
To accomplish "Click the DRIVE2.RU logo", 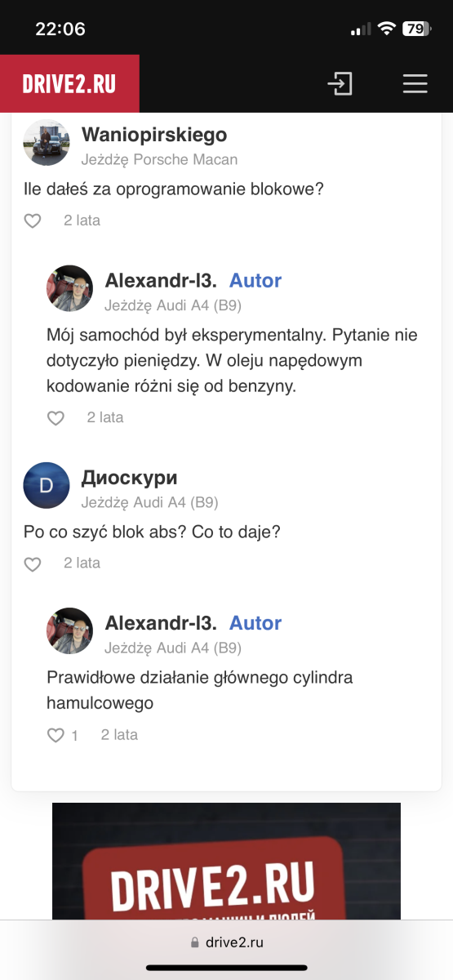I will pos(69,83).
